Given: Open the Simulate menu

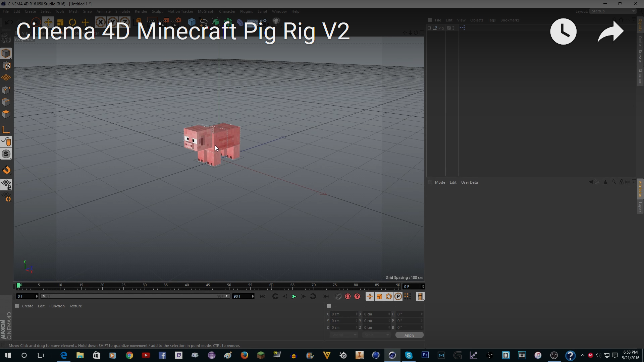Looking at the screenshot, I should click(122, 11).
